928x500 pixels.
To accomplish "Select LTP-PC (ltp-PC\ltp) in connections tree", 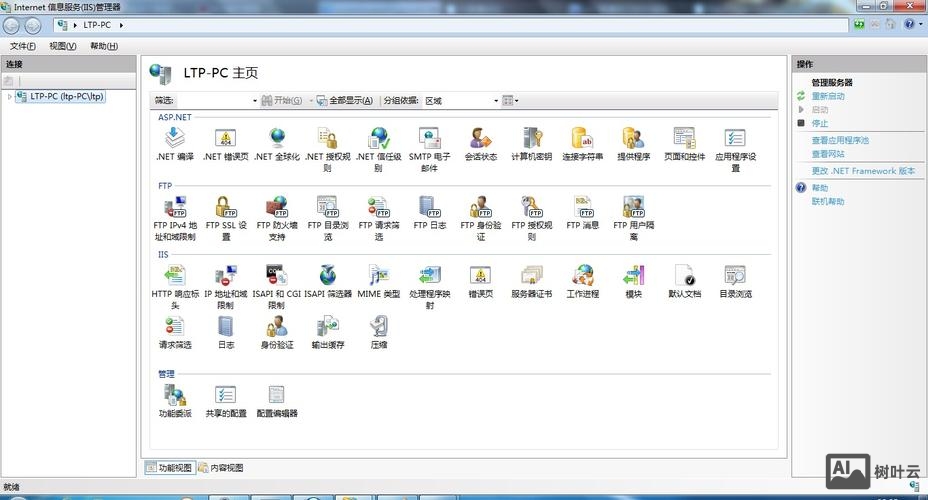I will (x=60, y=96).
